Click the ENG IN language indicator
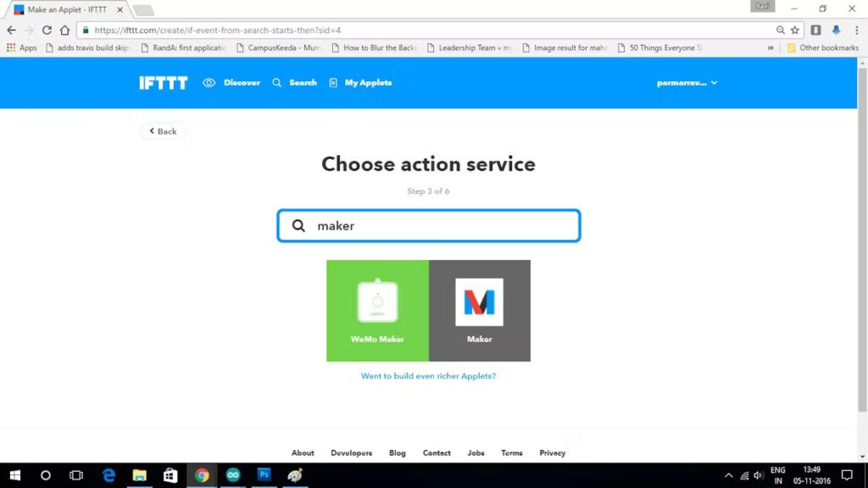 point(778,475)
